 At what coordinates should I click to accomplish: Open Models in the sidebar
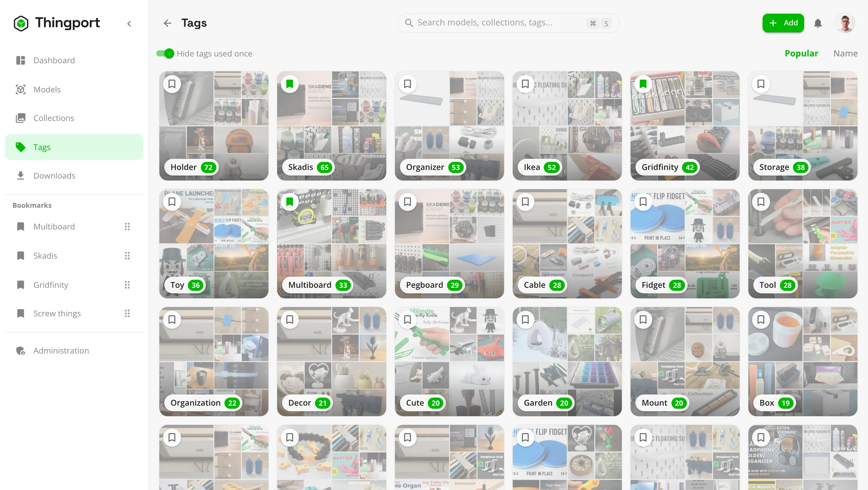coord(74,89)
